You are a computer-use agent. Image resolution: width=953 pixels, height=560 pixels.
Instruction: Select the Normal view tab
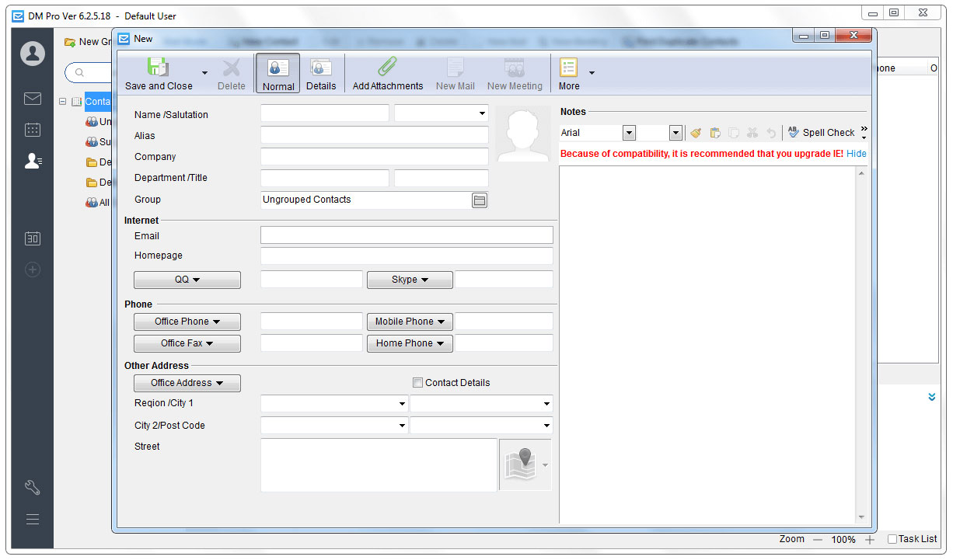click(x=278, y=73)
